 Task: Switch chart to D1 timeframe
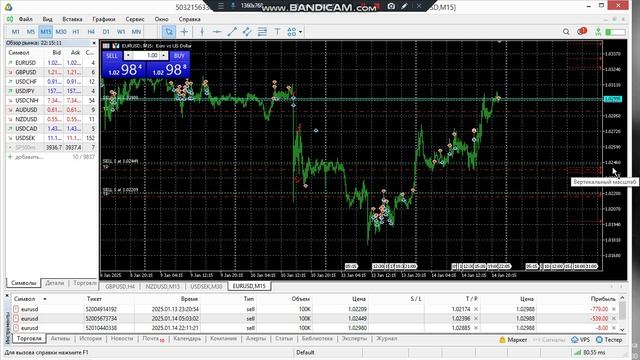(x=106, y=31)
